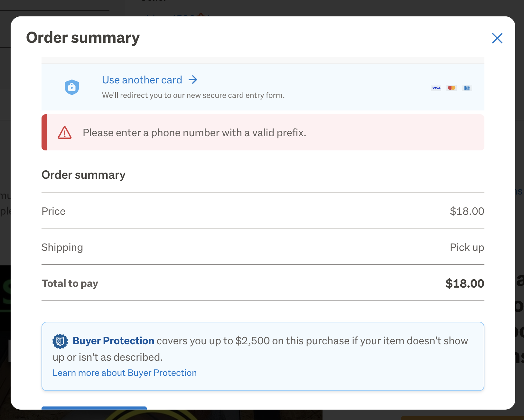Click the Visa card logo
This screenshot has width=524, height=420.
pos(436,88)
